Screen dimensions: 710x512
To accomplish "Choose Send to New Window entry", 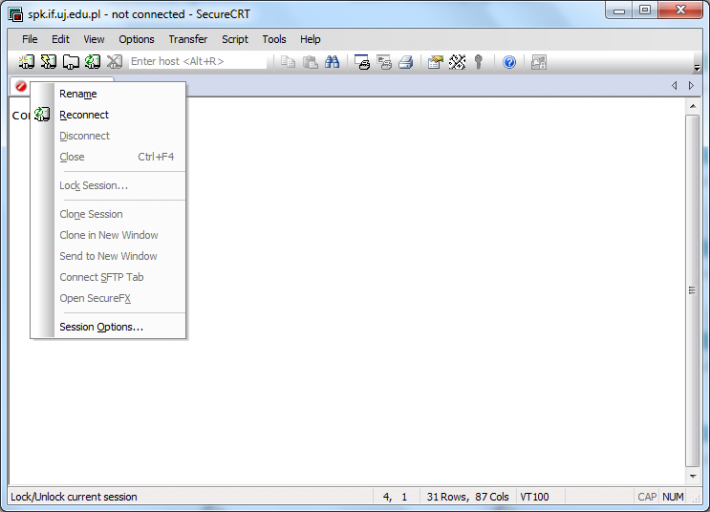I will click(x=108, y=256).
